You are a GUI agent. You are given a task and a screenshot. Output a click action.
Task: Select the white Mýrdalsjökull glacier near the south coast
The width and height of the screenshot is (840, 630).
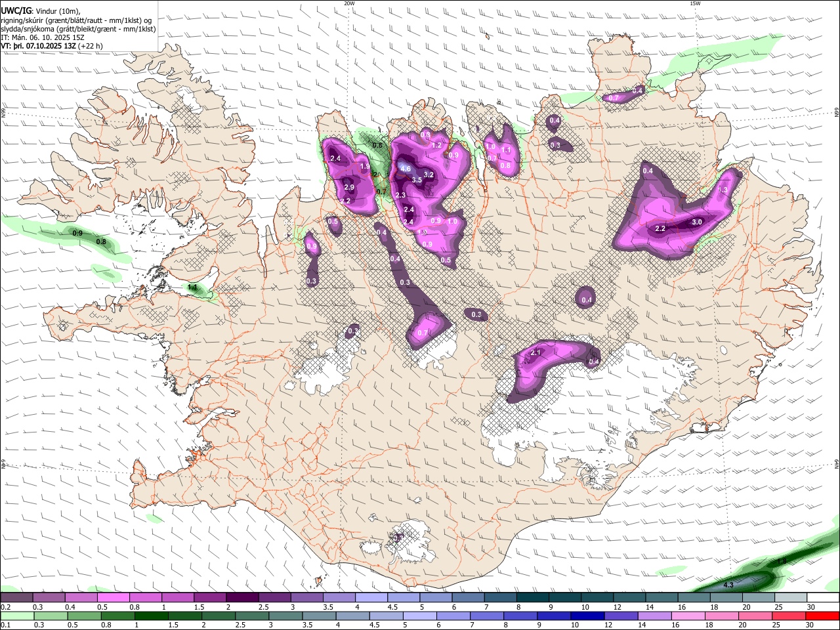tap(410, 541)
